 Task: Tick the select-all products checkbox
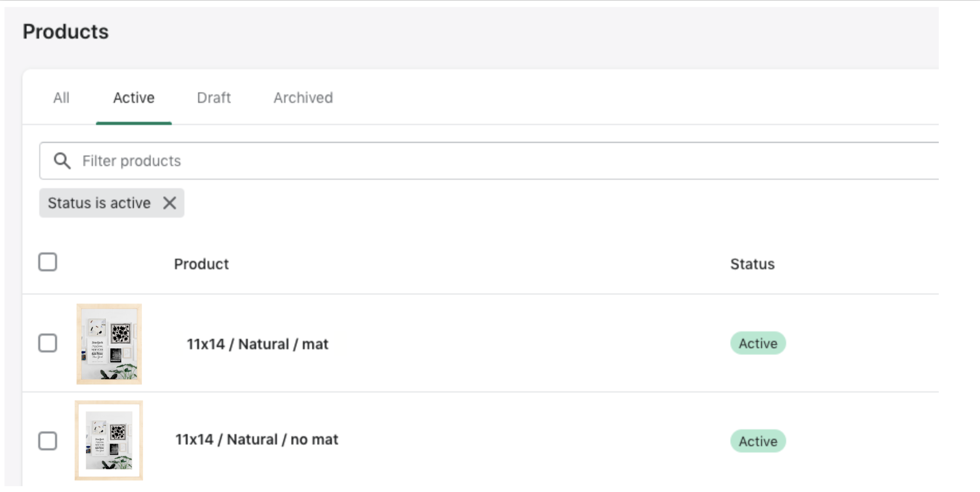[x=48, y=262]
